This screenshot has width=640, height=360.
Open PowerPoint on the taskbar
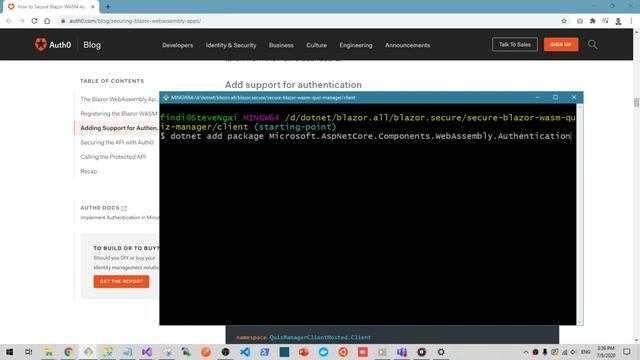304,352
